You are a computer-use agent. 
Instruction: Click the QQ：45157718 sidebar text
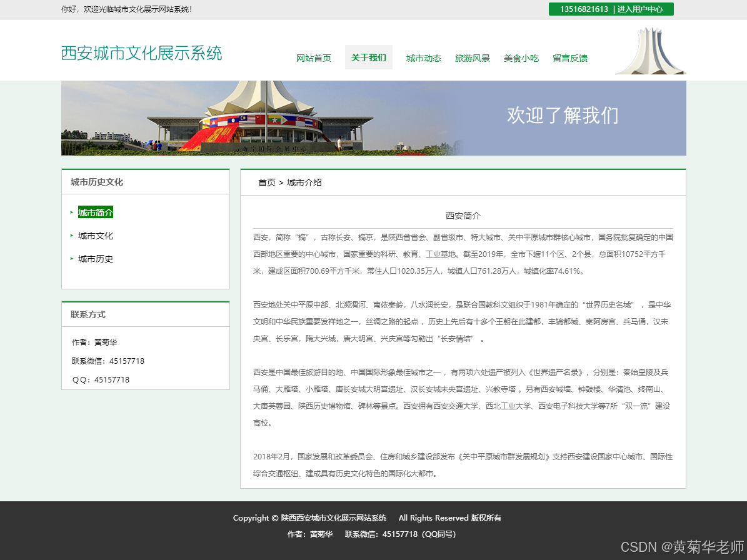click(101, 379)
